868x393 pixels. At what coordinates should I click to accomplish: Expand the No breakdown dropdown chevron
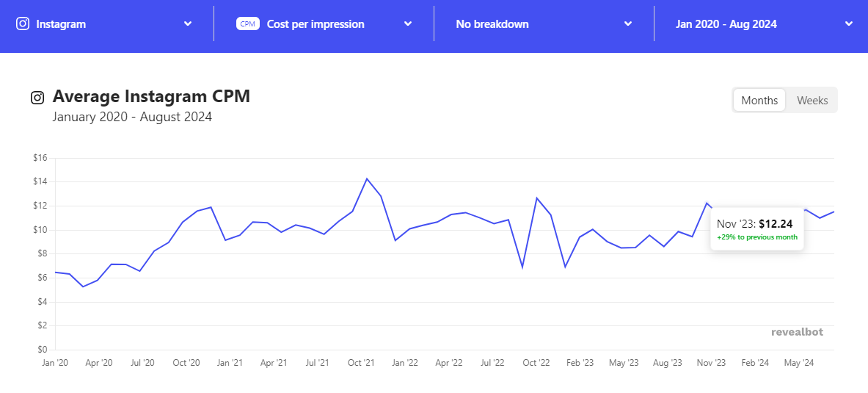tap(628, 24)
